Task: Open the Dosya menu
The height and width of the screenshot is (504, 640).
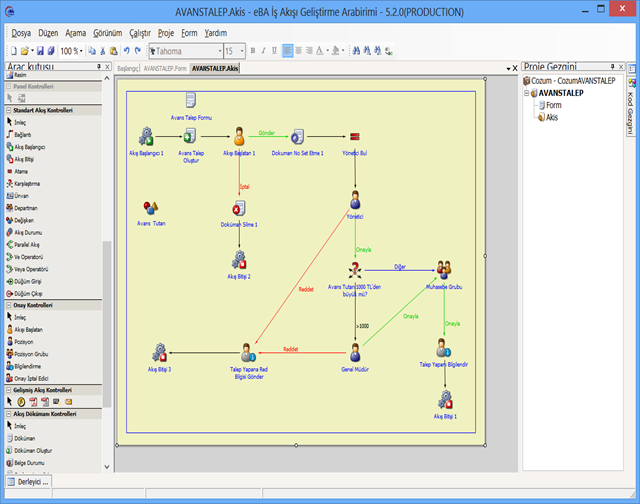Action: [x=21, y=33]
